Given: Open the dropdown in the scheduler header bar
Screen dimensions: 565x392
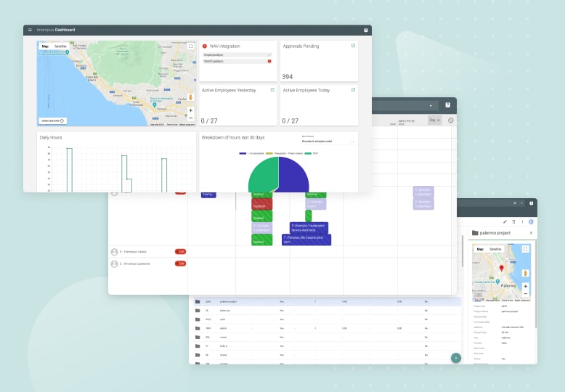Looking at the screenshot, I should coord(430,105).
